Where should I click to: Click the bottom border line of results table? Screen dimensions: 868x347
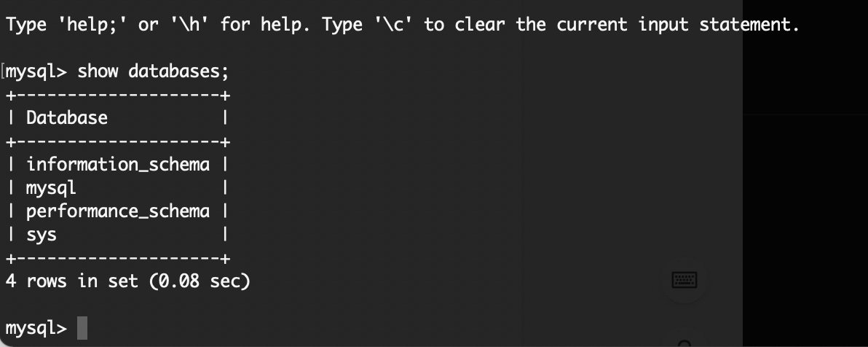(x=118, y=258)
